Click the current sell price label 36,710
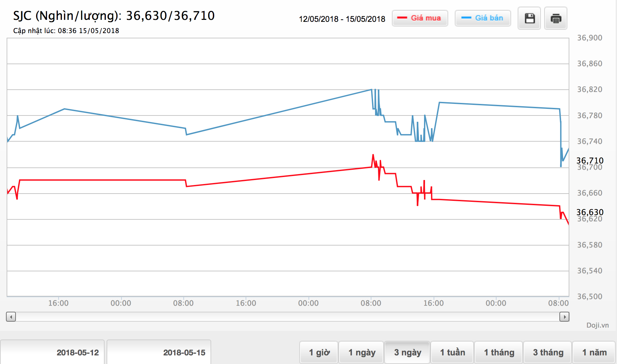 tap(590, 160)
